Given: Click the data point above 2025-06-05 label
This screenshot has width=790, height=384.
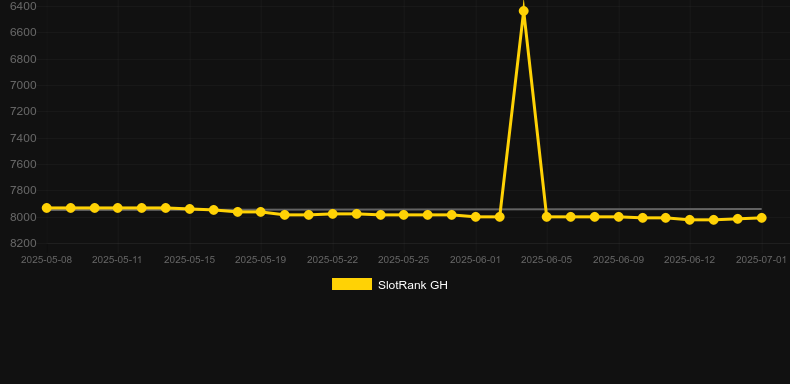Looking at the screenshot, I should point(547,217).
